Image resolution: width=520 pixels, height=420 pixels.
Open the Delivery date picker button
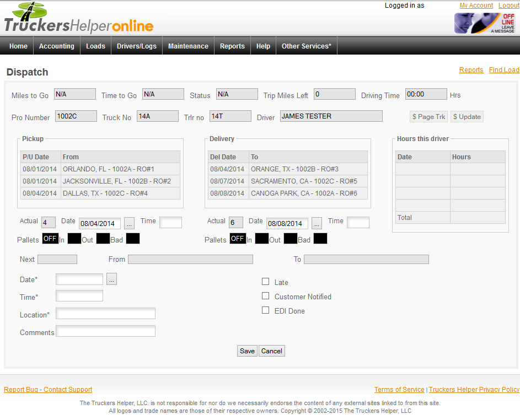click(317, 223)
